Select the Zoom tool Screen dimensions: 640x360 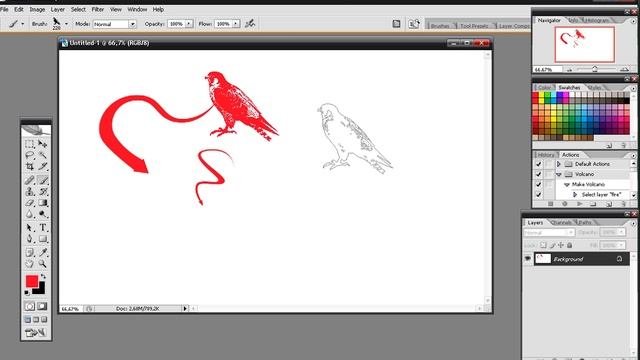42,264
